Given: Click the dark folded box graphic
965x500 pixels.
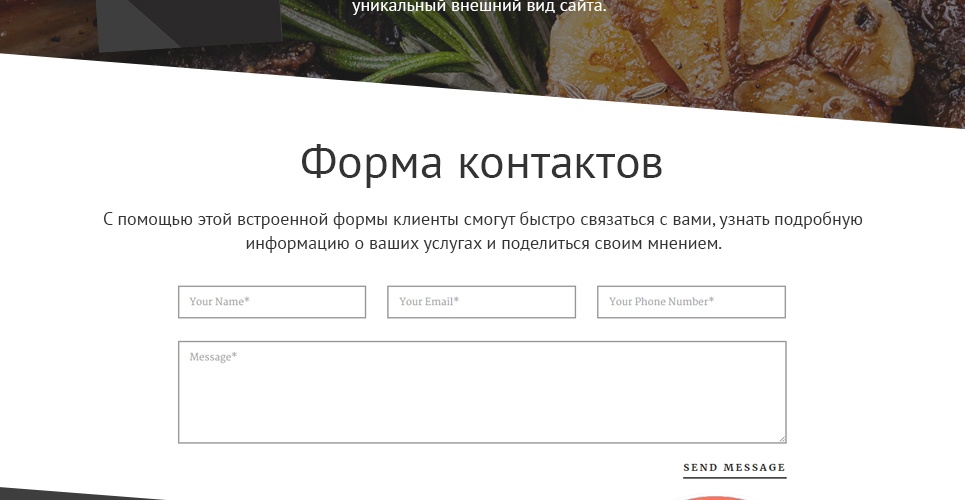Looking at the screenshot, I should pos(188,23).
